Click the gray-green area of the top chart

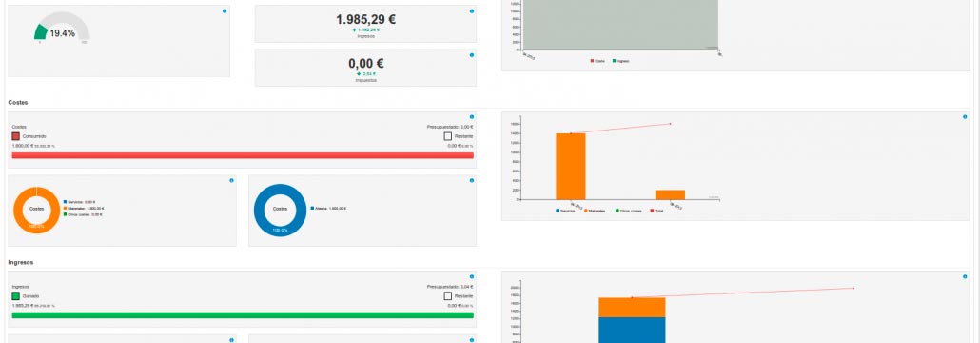pos(620,24)
